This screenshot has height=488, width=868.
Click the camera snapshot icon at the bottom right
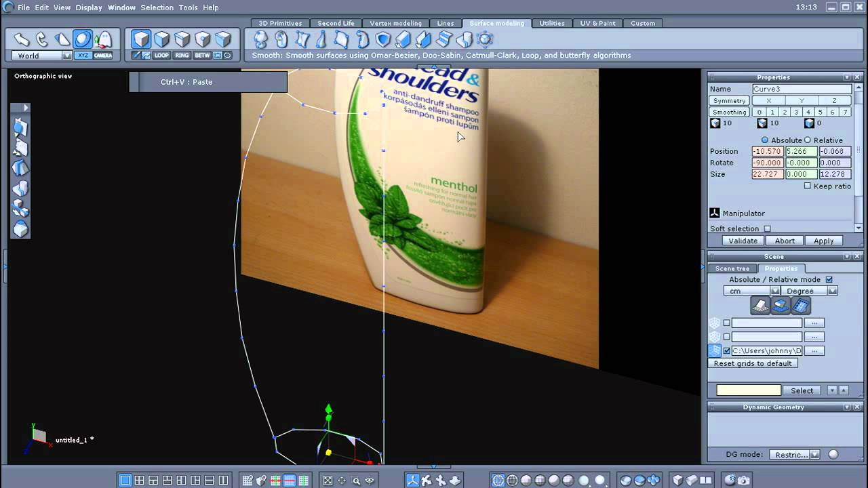click(x=744, y=481)
